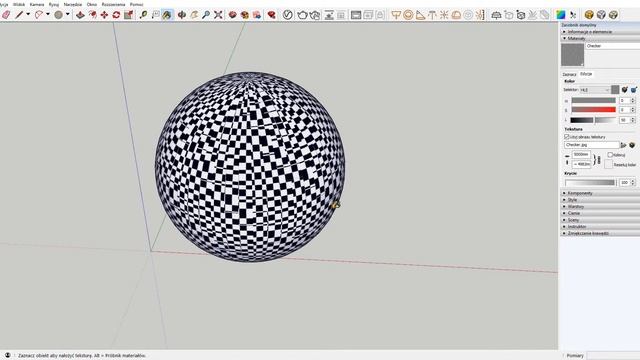
Task: Toggle the Użyj obrazu tekstury checkbox
Action: (x=567, y=137)
